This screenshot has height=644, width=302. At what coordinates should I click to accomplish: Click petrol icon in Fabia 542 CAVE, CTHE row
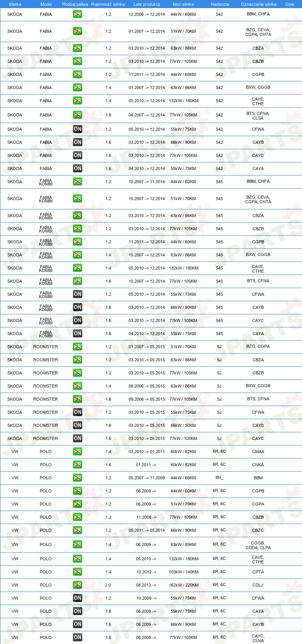[x=78, y=101]
